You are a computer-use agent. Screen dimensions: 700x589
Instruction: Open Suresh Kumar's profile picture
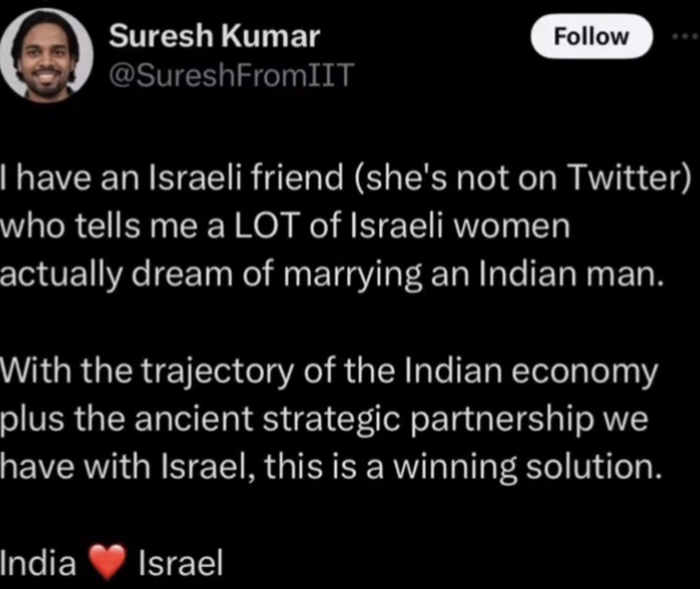(47, 56)
